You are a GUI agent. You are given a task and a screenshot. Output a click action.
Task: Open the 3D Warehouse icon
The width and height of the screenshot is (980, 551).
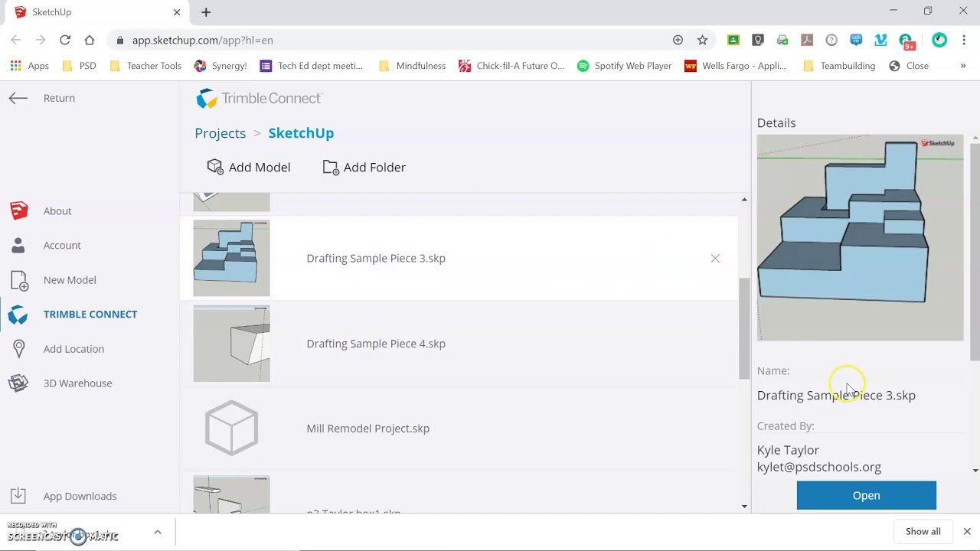tap(18, 383)
